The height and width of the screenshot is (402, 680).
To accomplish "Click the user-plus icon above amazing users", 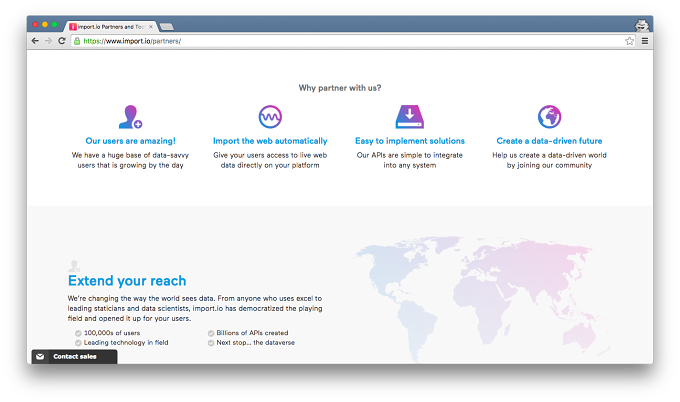I will pos(131,117).
